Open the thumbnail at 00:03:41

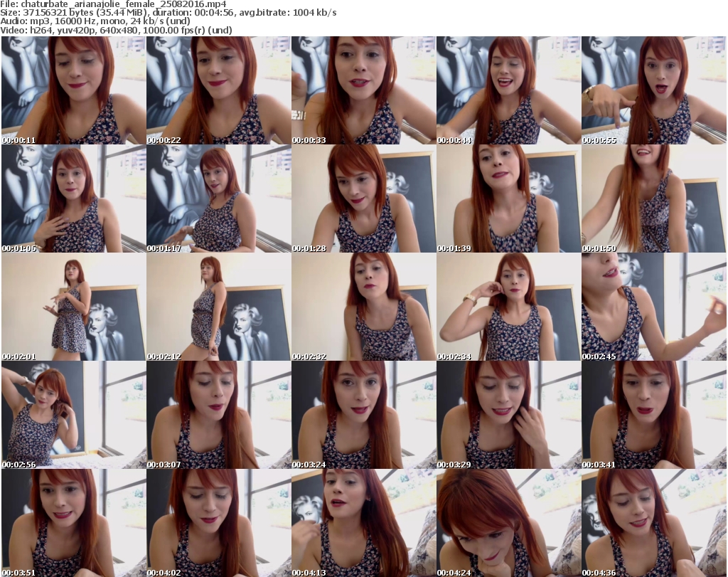click(x=654, y=415)
